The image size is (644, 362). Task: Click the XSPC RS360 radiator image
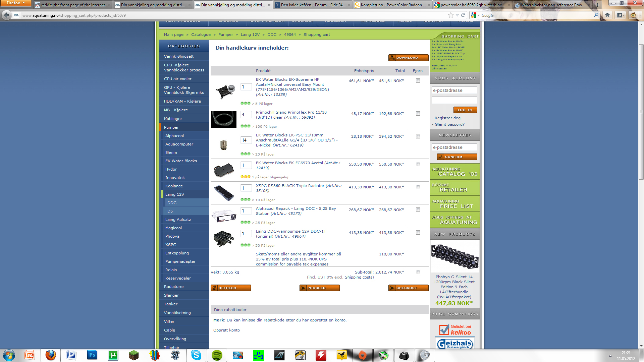coord(224,193)
